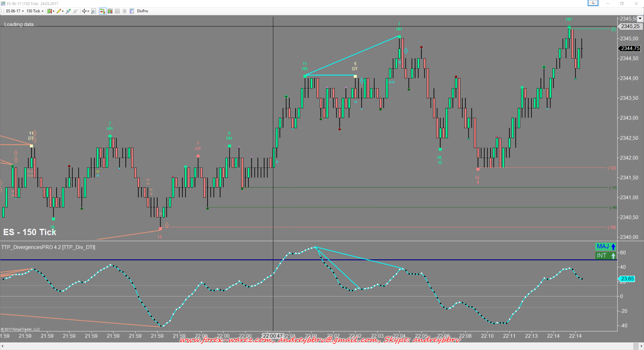
Task: Click the zoom in magnifier icon
Action: point(68,11)
